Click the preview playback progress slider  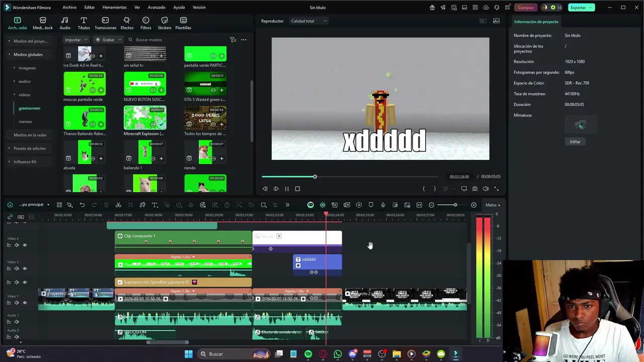point(350,177)
